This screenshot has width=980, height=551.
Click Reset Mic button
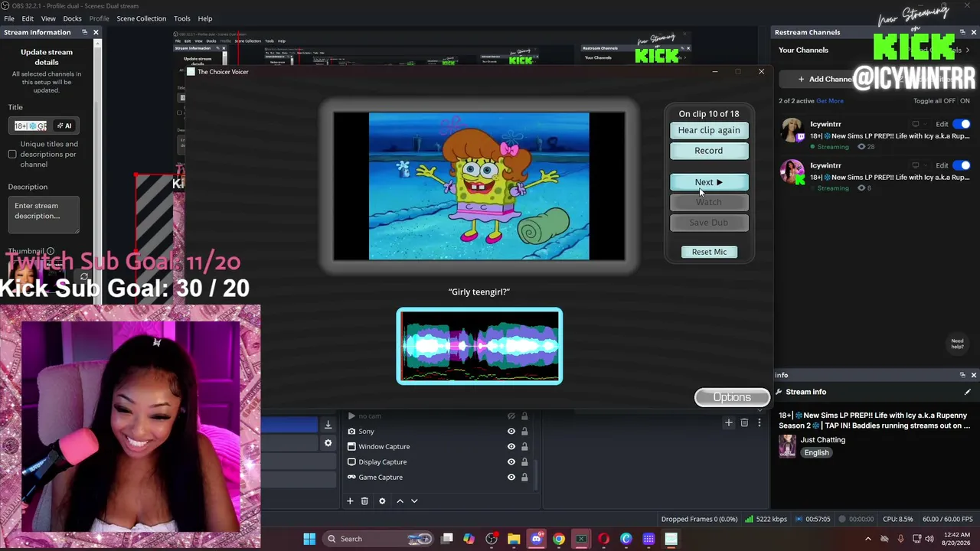pyautogui.click(x=709, y=252)
